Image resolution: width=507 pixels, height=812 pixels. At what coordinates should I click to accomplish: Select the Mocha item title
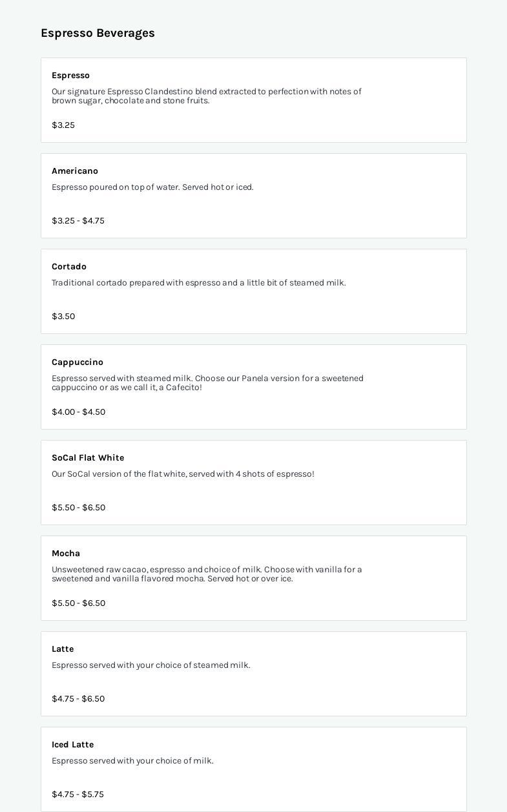coord(66,554)
